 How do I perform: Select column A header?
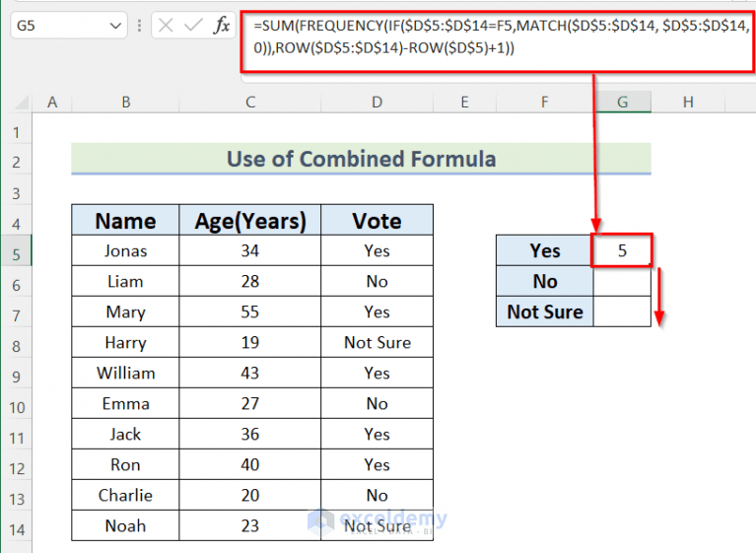pos(52,103)
